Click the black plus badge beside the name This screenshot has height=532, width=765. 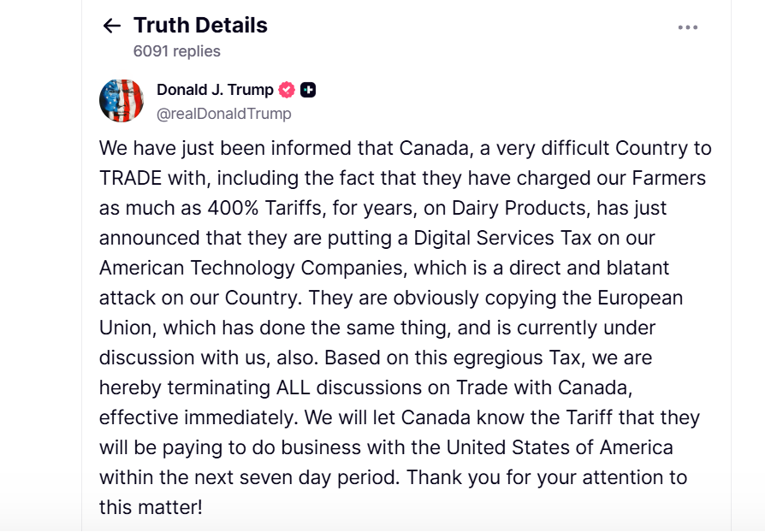tap(308, 90)
